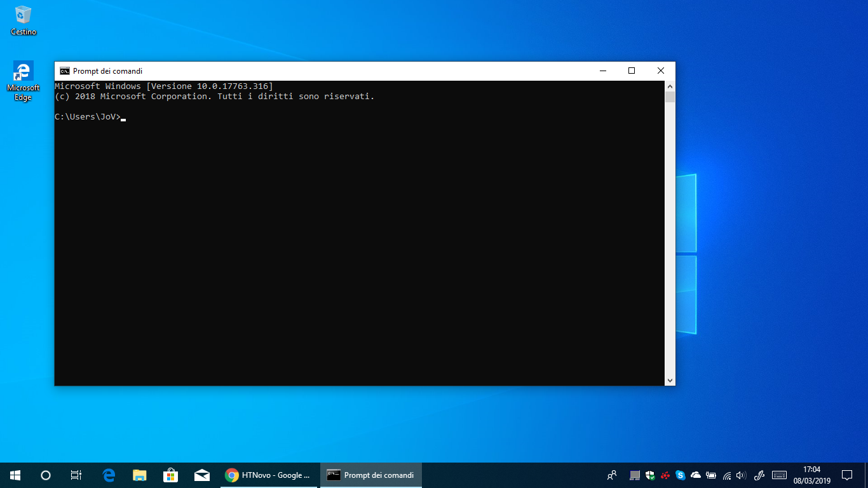Open Skype from the system tray

[x=681, y=475]
